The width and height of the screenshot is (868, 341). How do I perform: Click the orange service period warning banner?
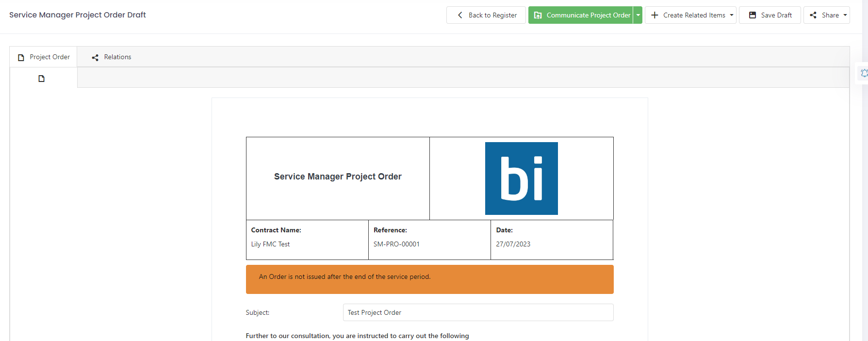pos(430,279)
